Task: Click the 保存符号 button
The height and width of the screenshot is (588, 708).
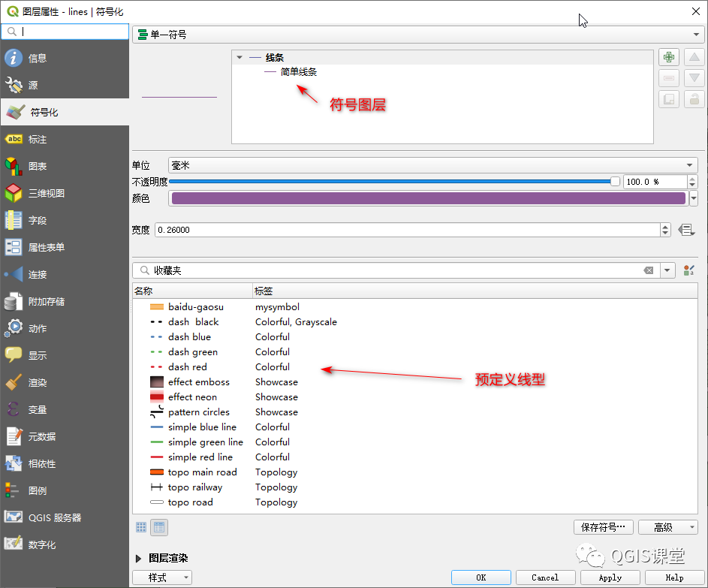Action: [x=603, y=527]
